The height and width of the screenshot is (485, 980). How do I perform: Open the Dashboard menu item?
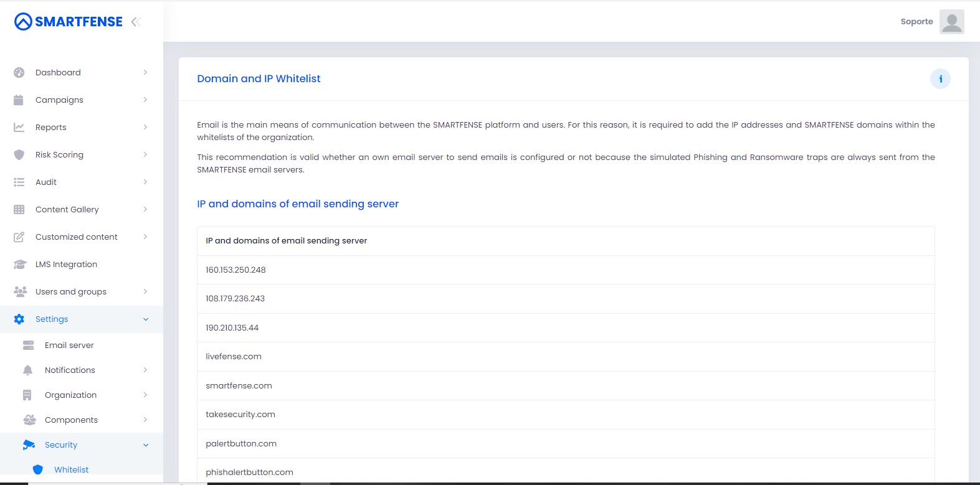coord(82,72)
